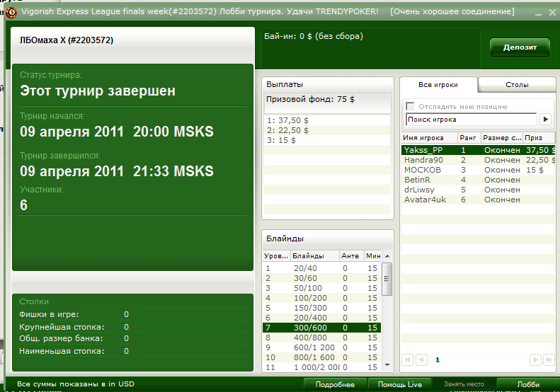Screen dimensions: 560x392
Task: Click the blinds list scroll-up arrow
Action: 387,256
